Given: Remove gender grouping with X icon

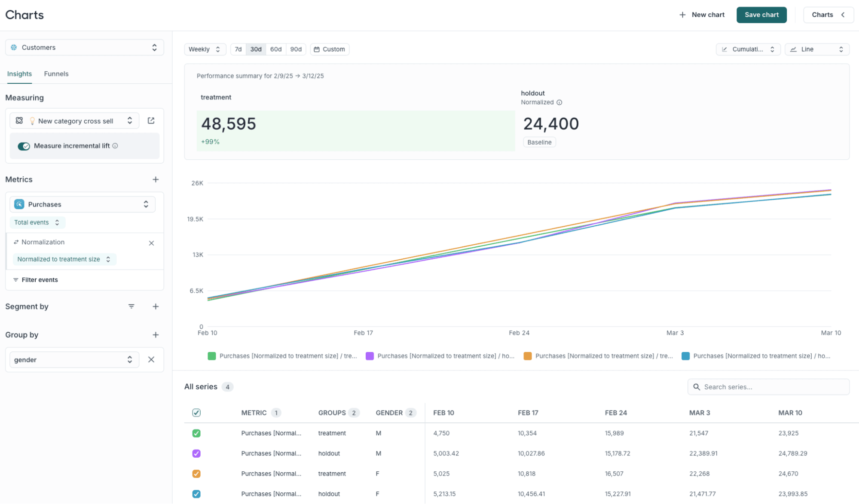Looking at the screenshot, I should pos(151,360).
